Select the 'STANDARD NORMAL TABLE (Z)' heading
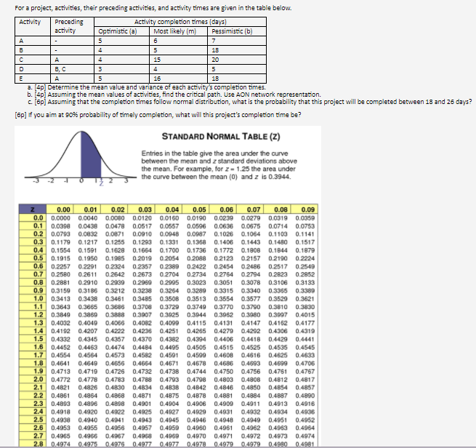This screenshot has width=476, height=448. tap(221, 137)
